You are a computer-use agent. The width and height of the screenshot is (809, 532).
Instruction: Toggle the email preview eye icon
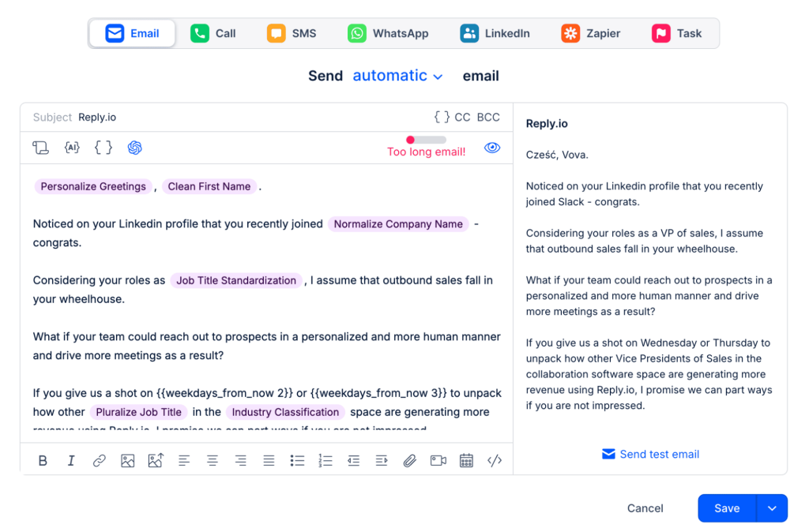(x=492, y=148)
